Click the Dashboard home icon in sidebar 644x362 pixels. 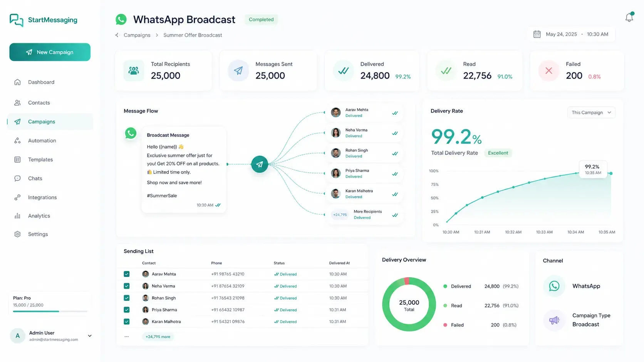[x=17, y=82]
